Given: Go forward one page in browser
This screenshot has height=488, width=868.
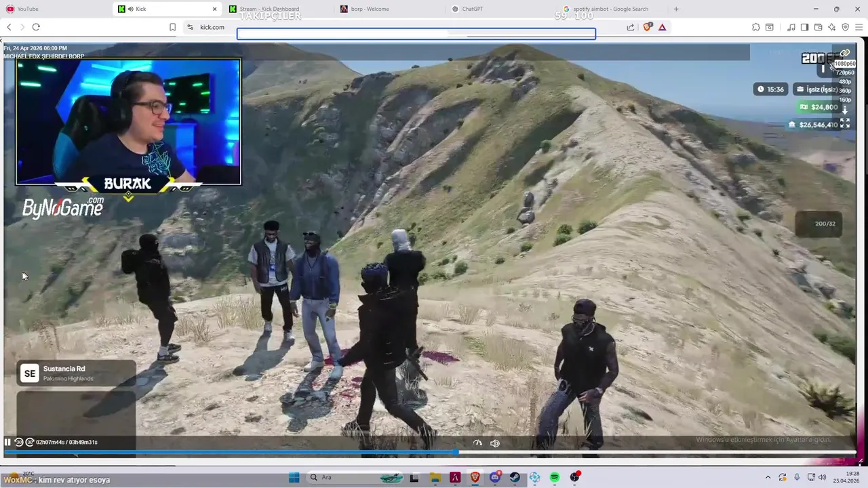Looking at the screenshot, I should pyautogui.click(x=22, y=27).
